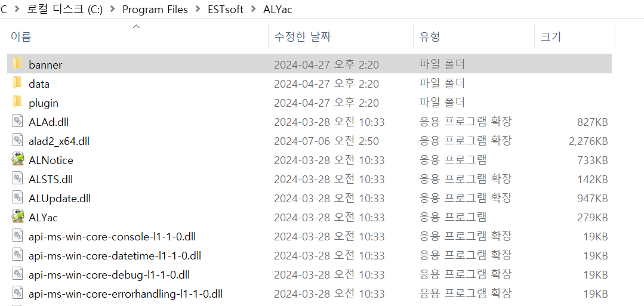Navigate to ESTsoft in breadcrumb
This screenshot has height=306, width=644.
[226, 9]
